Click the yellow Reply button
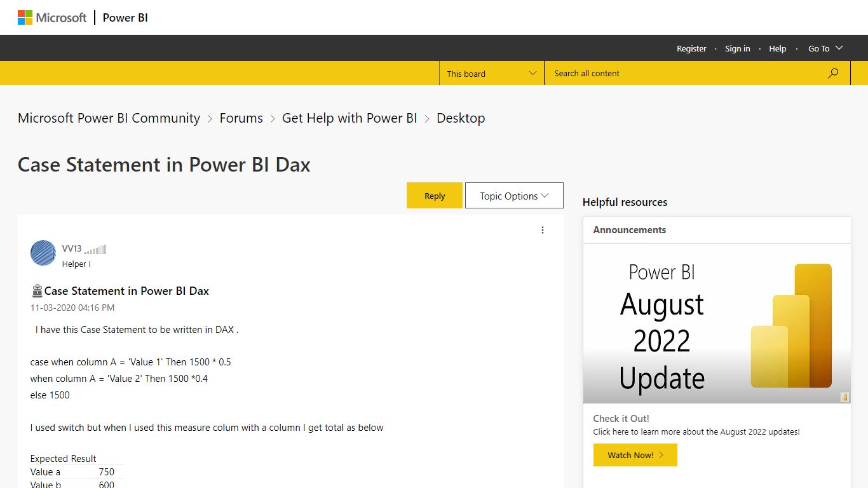The height and width of the screenshot is (488, 868). coord(435,196)
